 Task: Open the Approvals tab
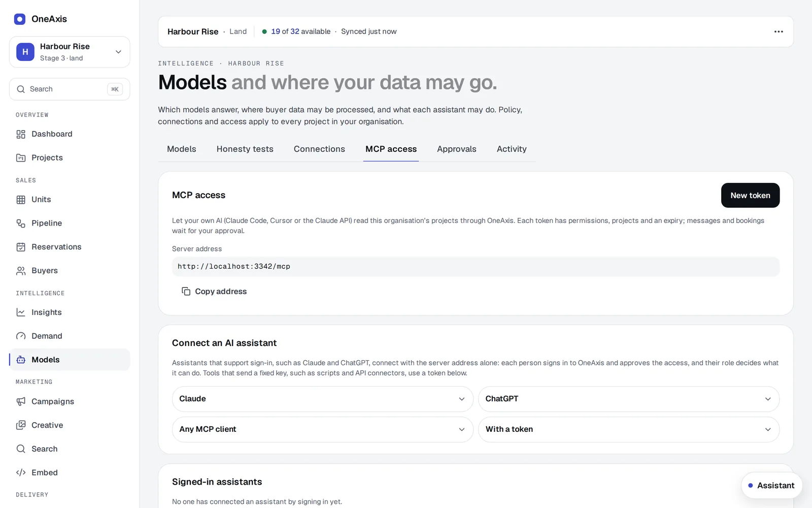coord(457,149)
